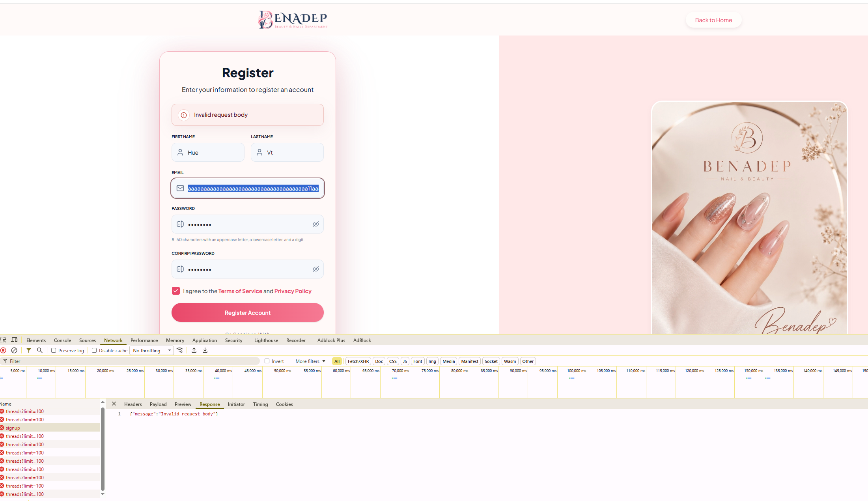
Task: Toggle the device toolbar icon in DevTools
Action: (x=14, y=340)
